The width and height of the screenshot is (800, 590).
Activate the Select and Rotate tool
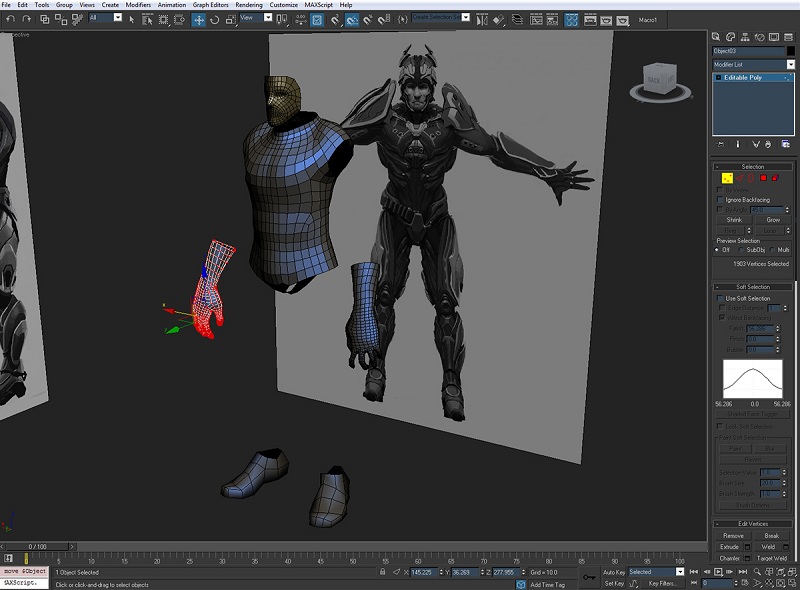[215, 20]
